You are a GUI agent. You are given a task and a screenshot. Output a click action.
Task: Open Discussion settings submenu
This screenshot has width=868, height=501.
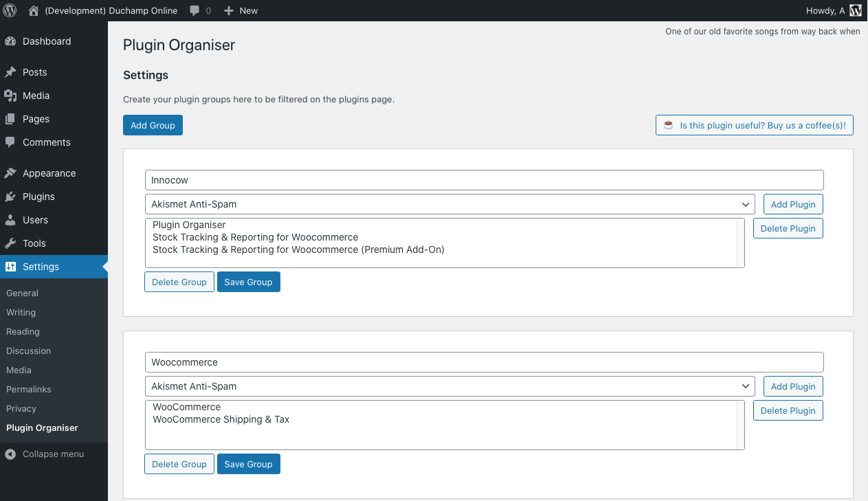coord(28,350)
